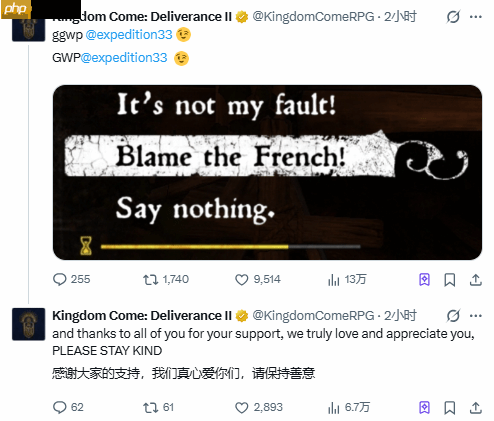Open more options menu on second tweet

[x=476, y=315]
